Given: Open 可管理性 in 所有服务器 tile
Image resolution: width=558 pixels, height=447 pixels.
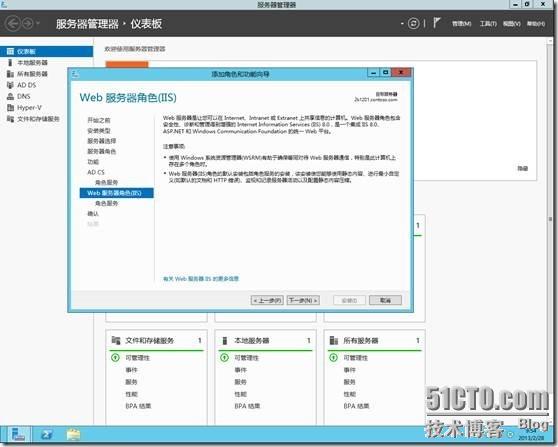Looking at the screenshot, I should [355, 358].
